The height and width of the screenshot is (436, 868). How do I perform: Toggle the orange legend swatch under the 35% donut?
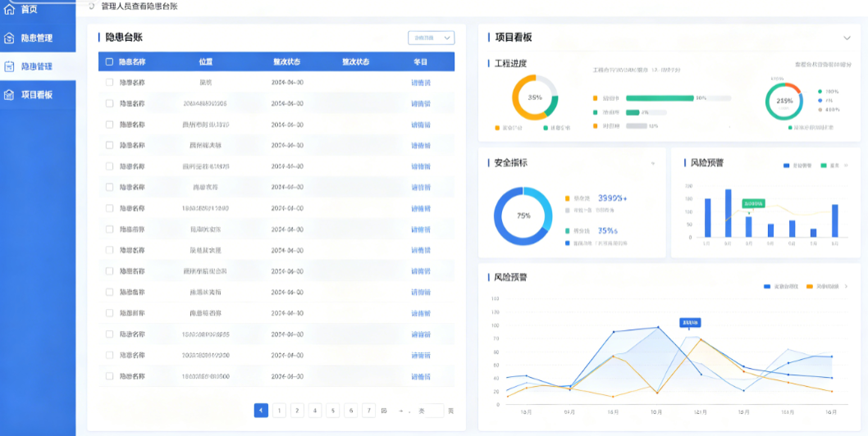[x=497, y=128]
